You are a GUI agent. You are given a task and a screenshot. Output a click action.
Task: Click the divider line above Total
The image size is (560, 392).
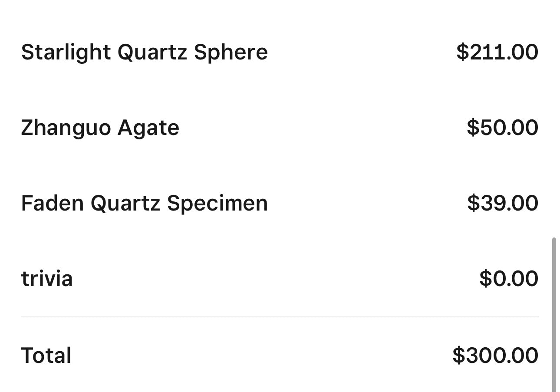[280, 317]
